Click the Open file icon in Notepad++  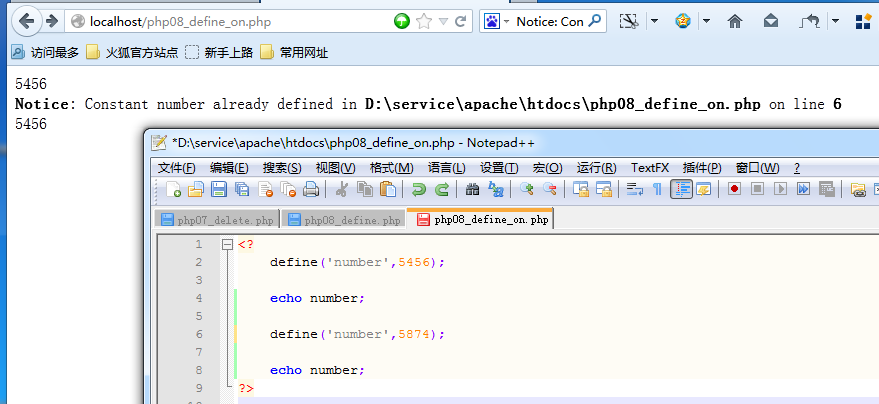195,189
